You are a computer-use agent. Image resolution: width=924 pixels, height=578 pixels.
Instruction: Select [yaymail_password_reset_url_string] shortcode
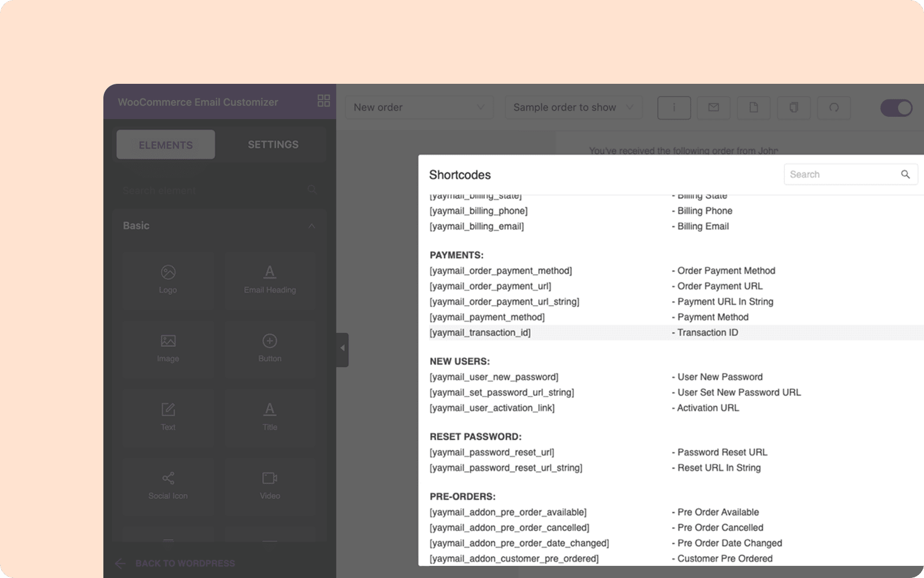point(506,468)
